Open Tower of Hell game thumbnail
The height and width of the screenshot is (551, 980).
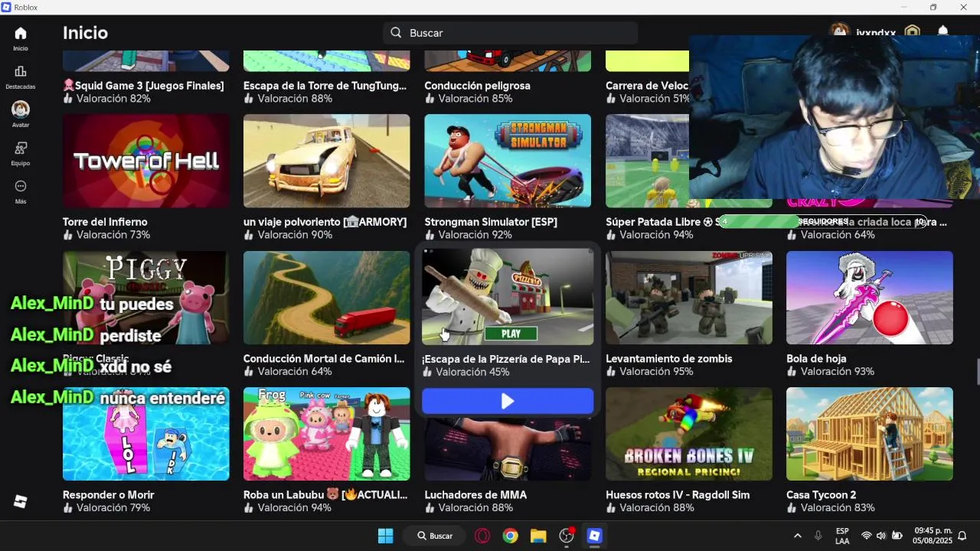146,161
